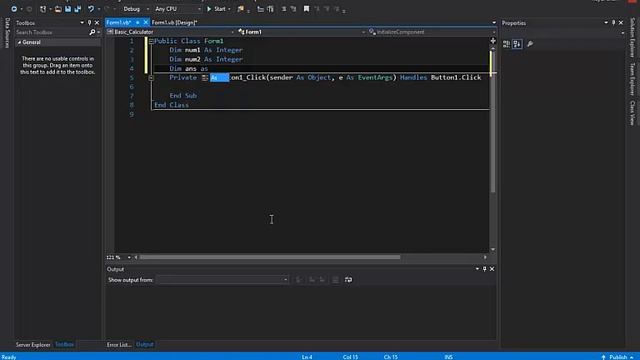Click line 4 'Dim ans as' in the editor
This screenshot has height=360, width=640.
pos(189,69)
